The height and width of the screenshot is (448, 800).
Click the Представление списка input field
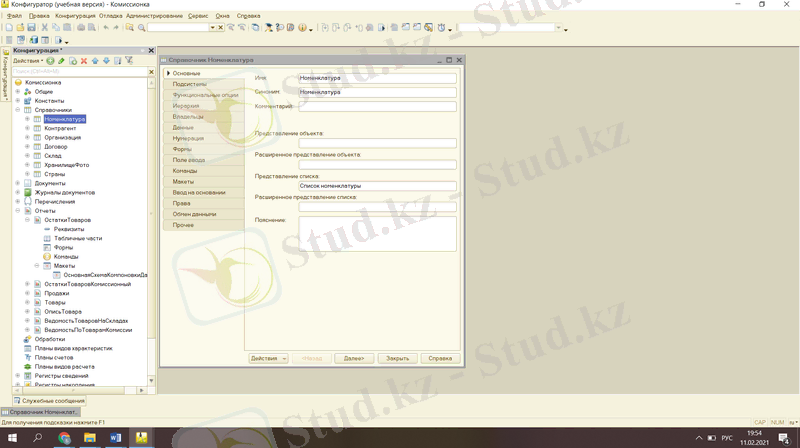coord(378,186)
